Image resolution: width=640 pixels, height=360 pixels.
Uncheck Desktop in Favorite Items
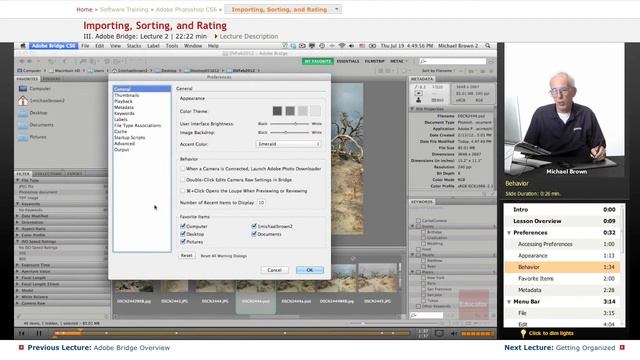pyautogui.click(x=183, y=234)
